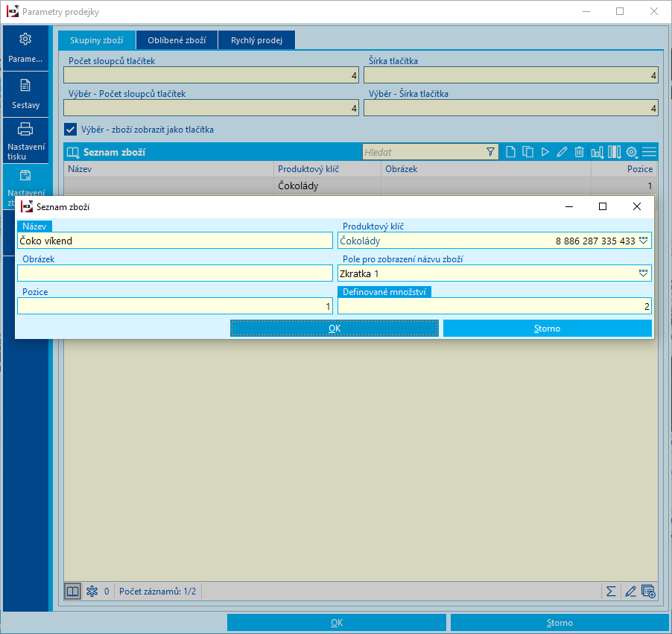The height and width of the screenshot is (634, 672).
Task: Confirm the Seznam zboží dialog with OK
Action: pyautogui.click(x=335, y=329)
